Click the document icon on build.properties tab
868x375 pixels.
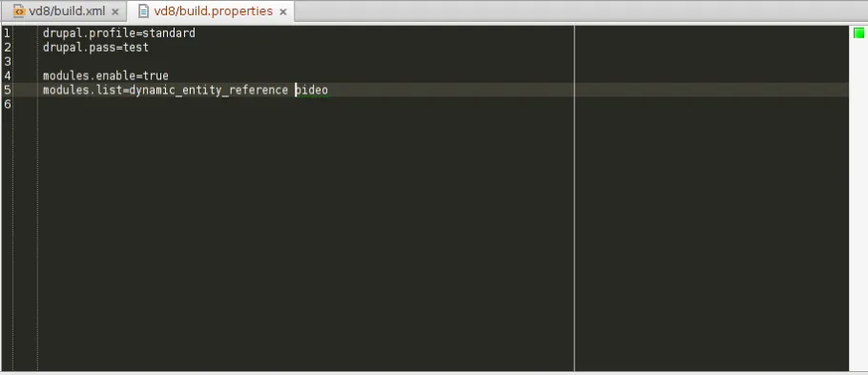point(143,11)
